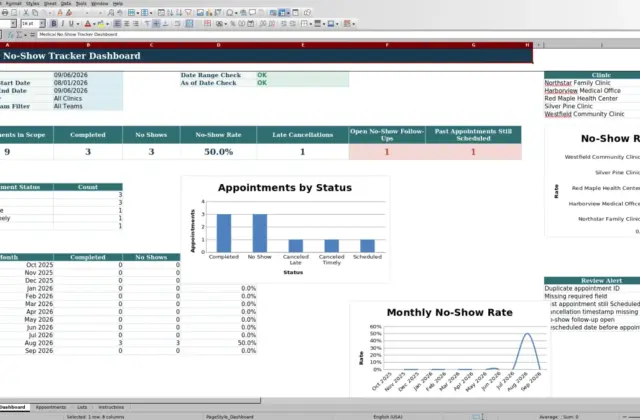Center cell content vertically
Viewport: 640px width, 420px height.
point(156,24)
